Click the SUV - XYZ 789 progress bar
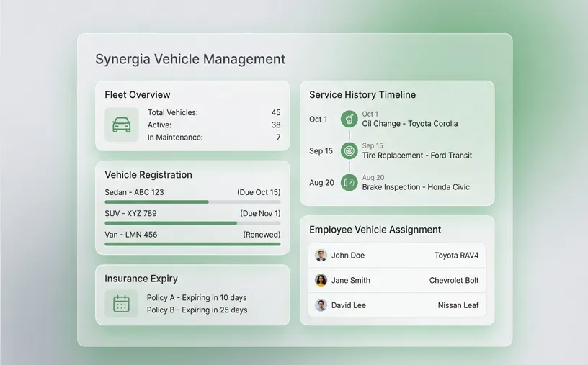The image size is (588, 365). 192,223
